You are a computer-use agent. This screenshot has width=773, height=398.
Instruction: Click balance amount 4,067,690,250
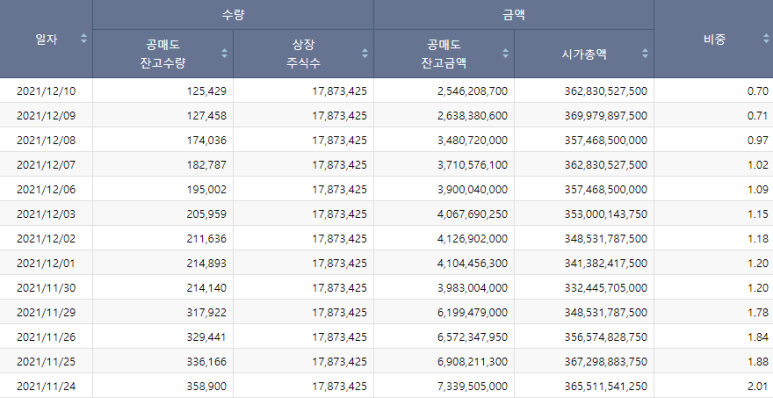coord(472,214)
